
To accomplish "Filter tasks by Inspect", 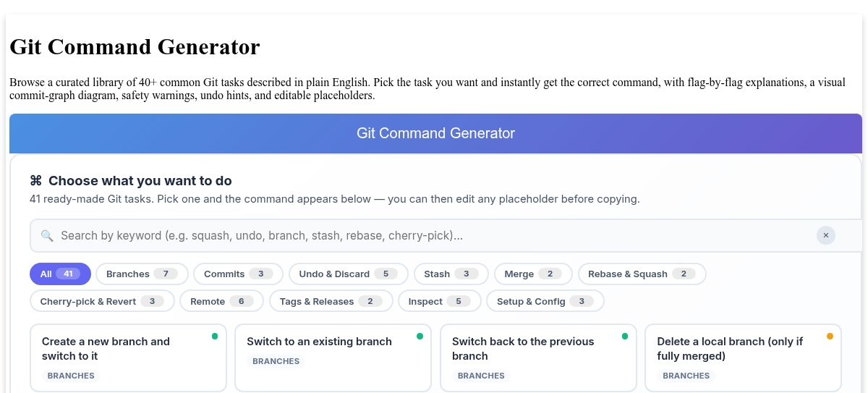I will (x=440, y=301).
